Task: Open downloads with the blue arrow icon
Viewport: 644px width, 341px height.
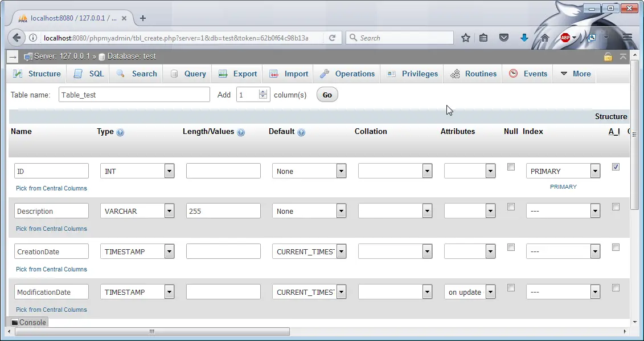Action: tap(524, 38)
